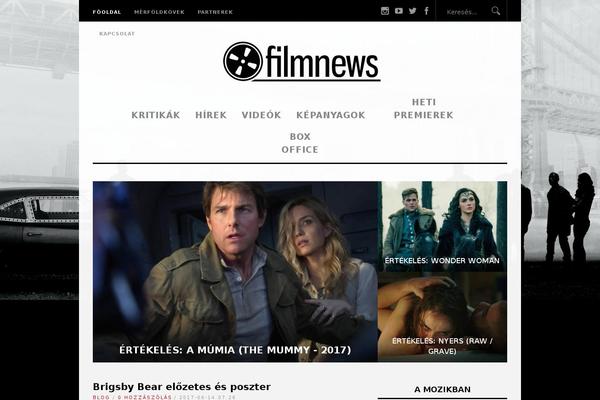Screen dimensions: 600x400
Task: Select Képanyagok navigation tab
Action: coord(331,115)
